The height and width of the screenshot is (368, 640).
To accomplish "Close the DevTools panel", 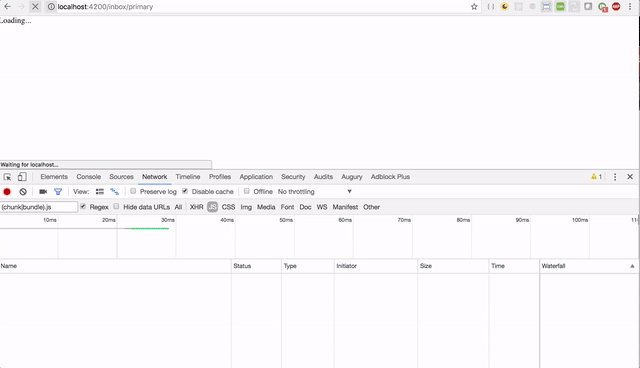I will coord(630,177).
